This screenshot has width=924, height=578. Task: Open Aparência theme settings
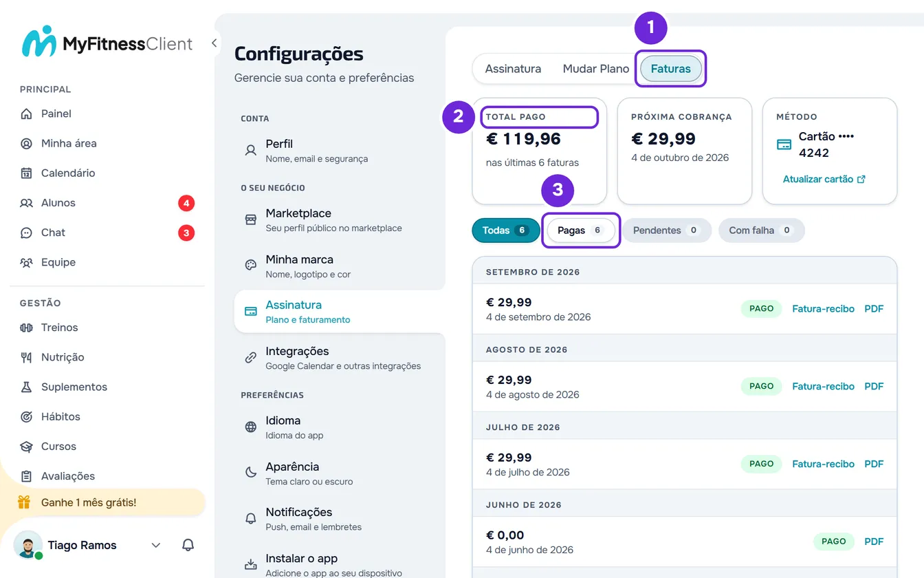pos(340,473)
